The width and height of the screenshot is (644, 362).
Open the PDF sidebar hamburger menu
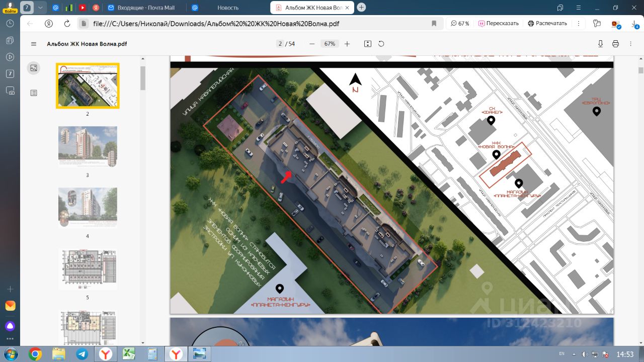(34, 44)
